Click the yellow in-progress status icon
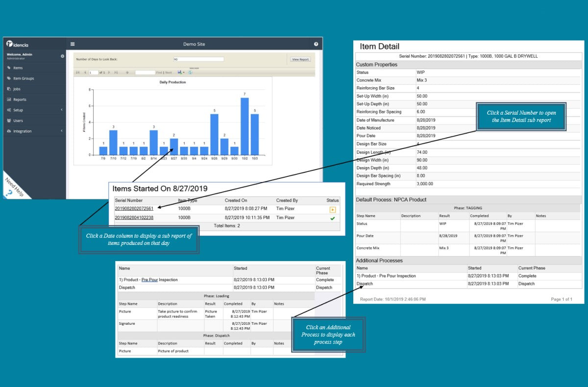 [333, 209]
